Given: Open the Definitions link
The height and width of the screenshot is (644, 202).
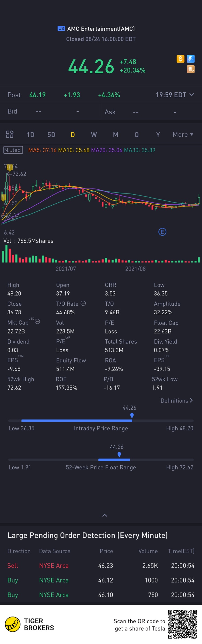Looking at the screenshot, I should [177, 401].
